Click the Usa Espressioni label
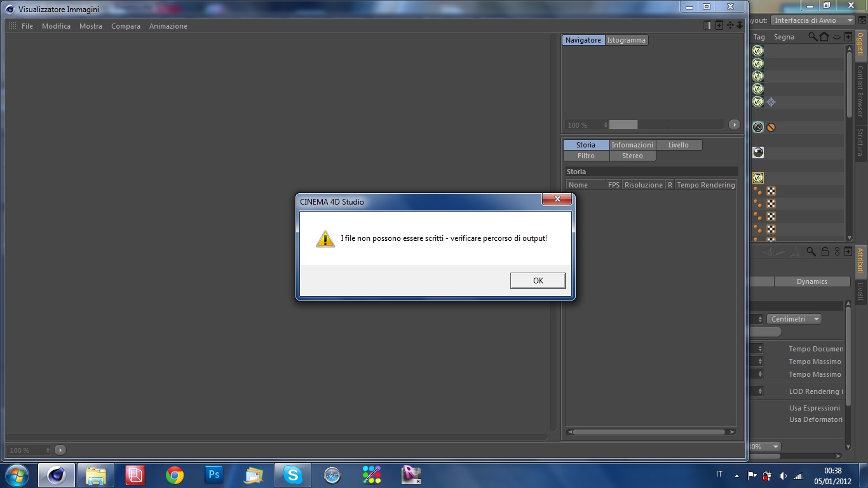Image resolution: width=868 pixels, height=488 pixels. pos(815,408)
